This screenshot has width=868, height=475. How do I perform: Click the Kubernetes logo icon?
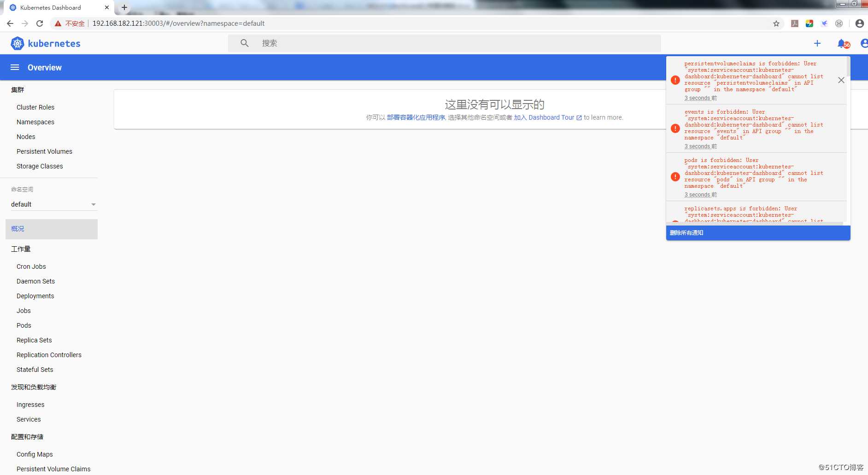pos(18,43)
